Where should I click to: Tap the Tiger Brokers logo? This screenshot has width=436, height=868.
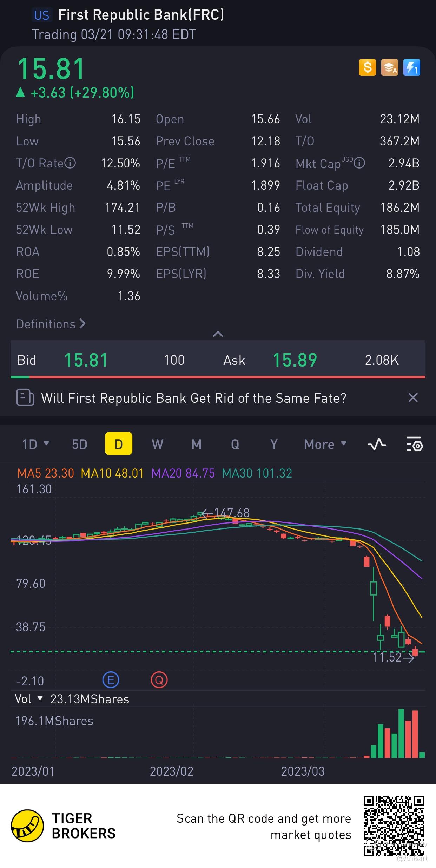point(63,826)
